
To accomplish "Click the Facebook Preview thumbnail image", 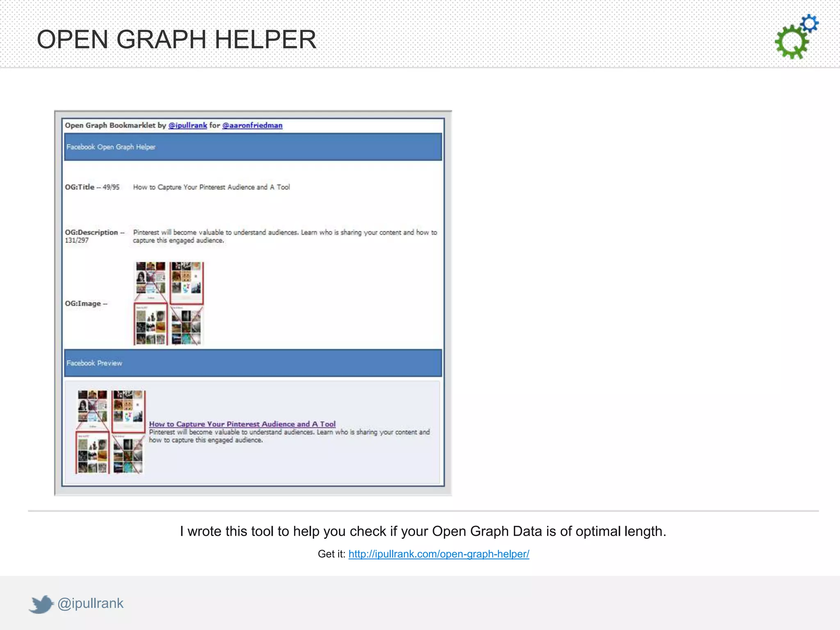I will click(110, 432).
